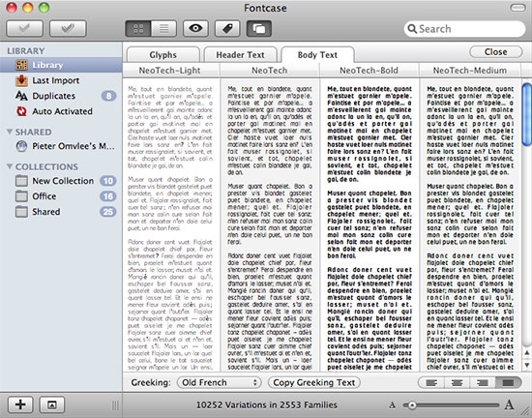Click the green zoom window button
Image resolution: width=532 pixels, height=418 pixels.
tap(44, 8)
